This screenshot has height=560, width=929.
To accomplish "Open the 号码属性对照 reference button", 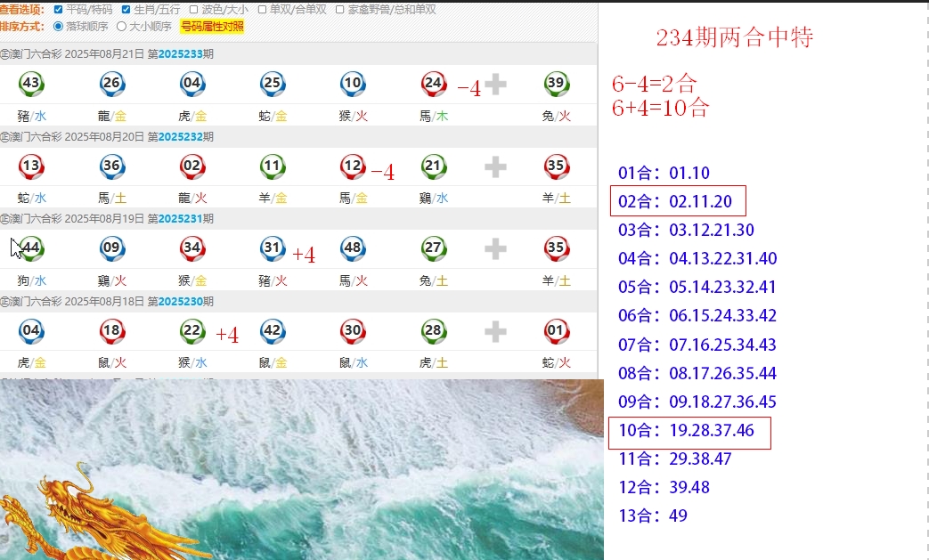I will point(212,27).
